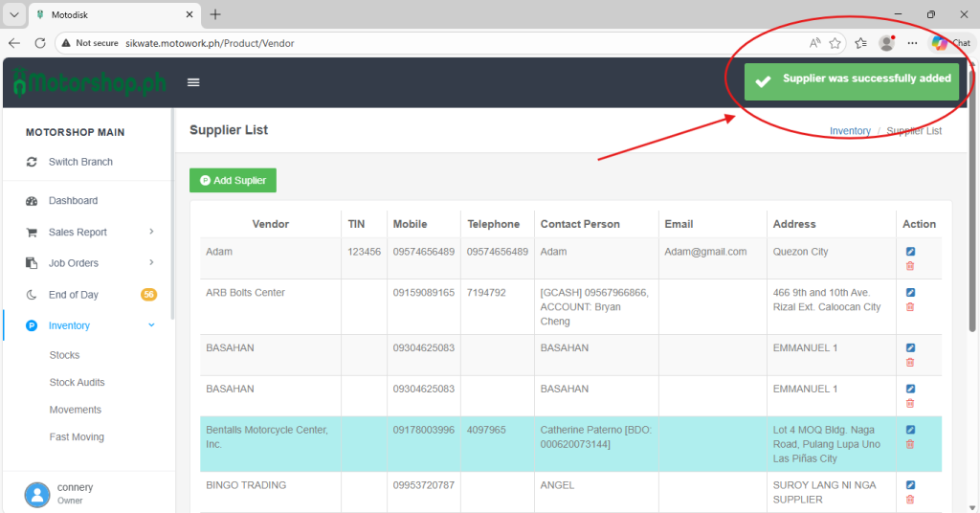This screenshot has height=513, width=980.
Task: Click the edit icon for Adam row
Action: pos(910,252)
